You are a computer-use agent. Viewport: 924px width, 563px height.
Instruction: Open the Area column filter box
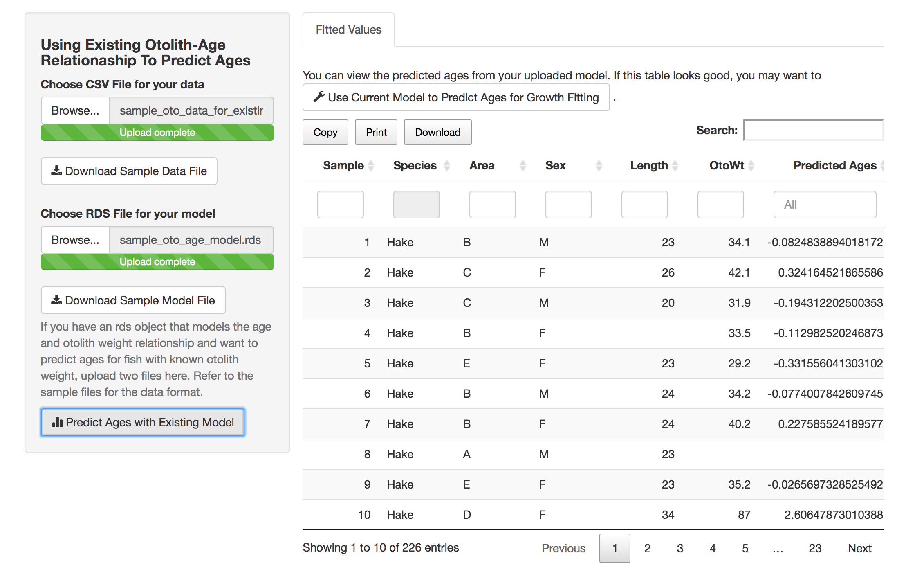point(492,205)
